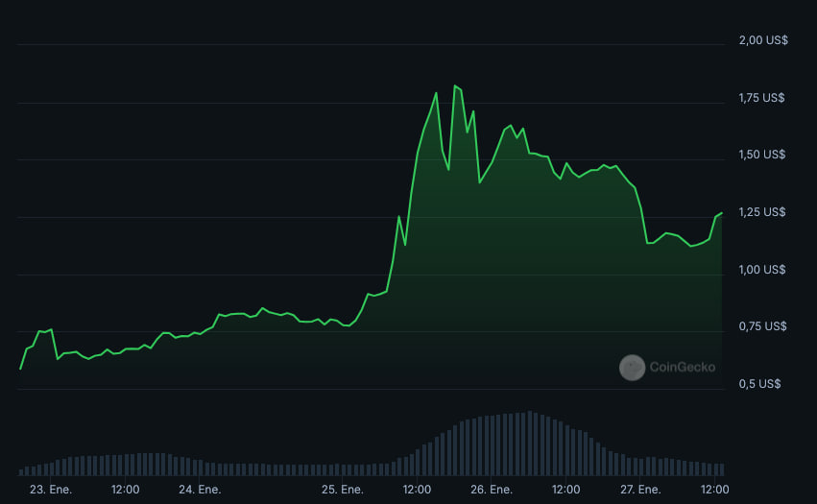
Task: Click the 1,50 US$ price axis label
Action: tap(761, 155)
